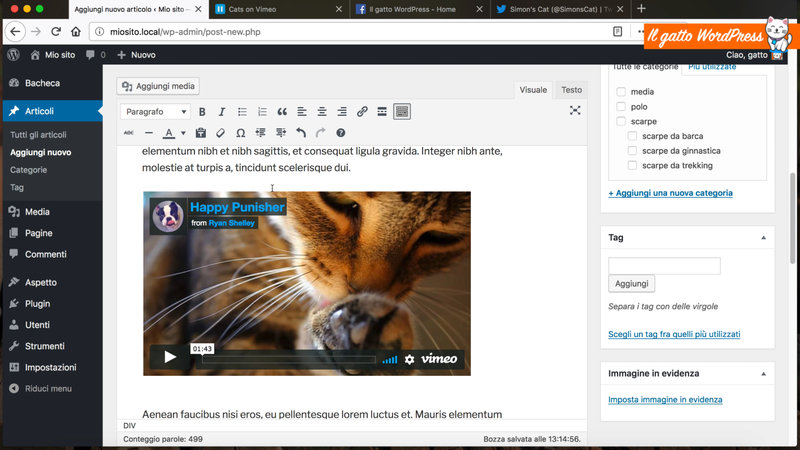Redo edit in editor
800x450 pixels.
tap(320, 133)
